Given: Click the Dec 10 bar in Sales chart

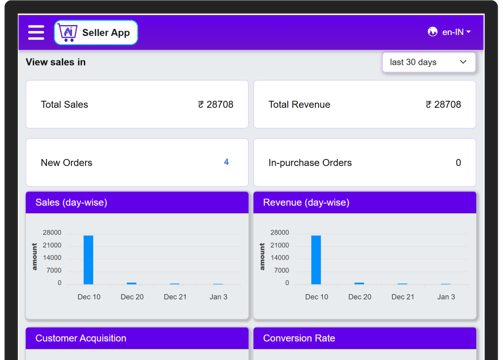Looking at the screenshot, I should 88,260.
